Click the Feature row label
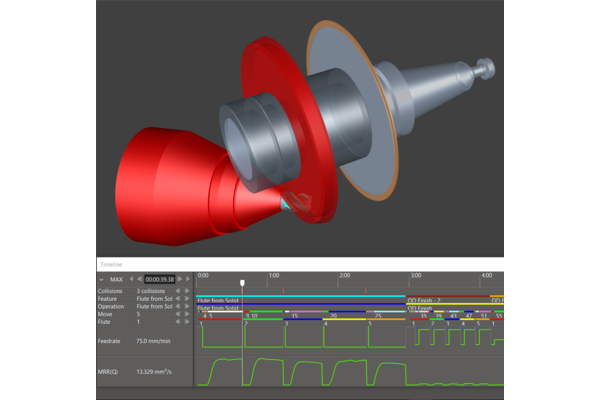 pos(107,299)
